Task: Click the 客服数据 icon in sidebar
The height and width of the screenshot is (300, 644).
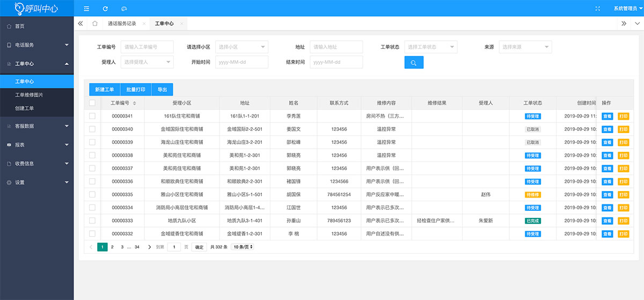Action: [x=9, y=126]
